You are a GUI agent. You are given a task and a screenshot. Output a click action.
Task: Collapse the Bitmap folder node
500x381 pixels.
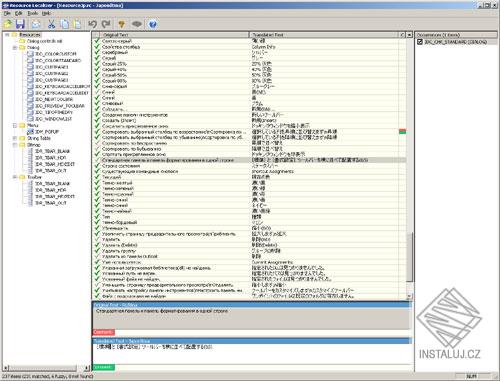[15, 145]
